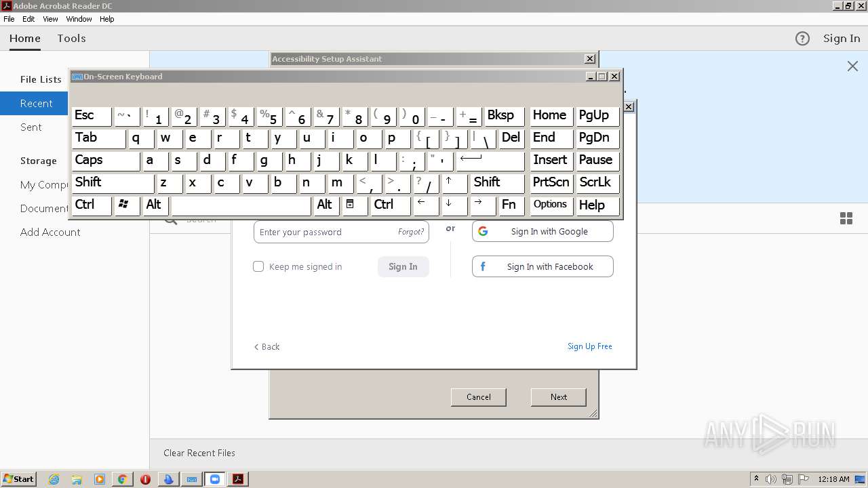
Task: Click the Bksp key on keyboard
Action: 504,115
